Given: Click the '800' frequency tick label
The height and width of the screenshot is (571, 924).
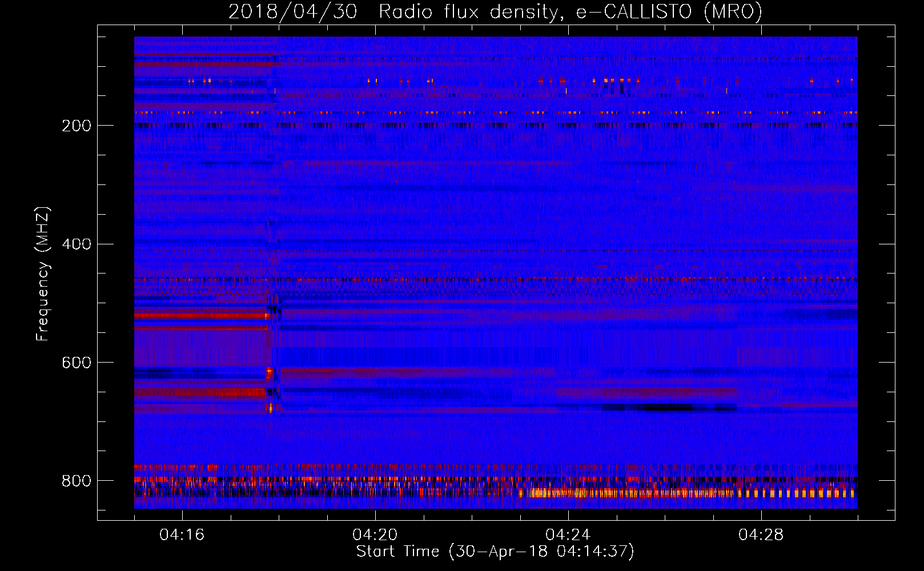Looking at the screenshot, I should (x=77, y=481).
